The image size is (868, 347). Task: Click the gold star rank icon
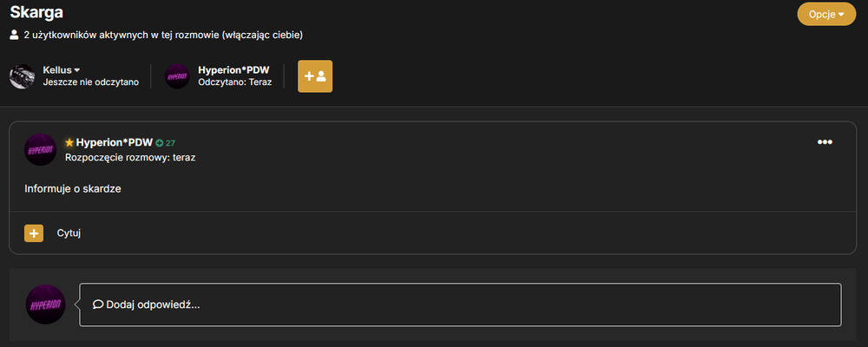point(69,143)
